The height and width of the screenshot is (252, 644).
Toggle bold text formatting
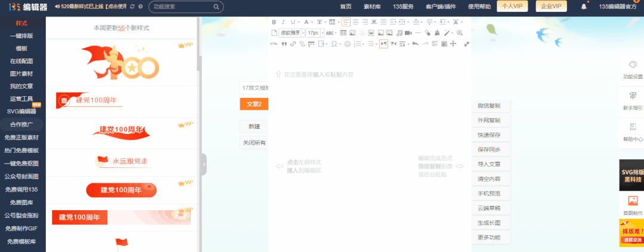tap(274, 22)
